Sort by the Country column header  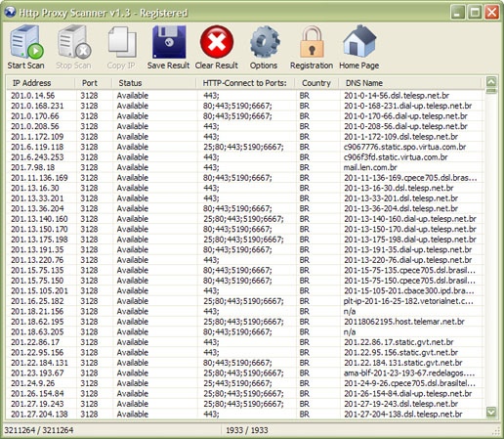pyautogui.click(x=316, y=83)
